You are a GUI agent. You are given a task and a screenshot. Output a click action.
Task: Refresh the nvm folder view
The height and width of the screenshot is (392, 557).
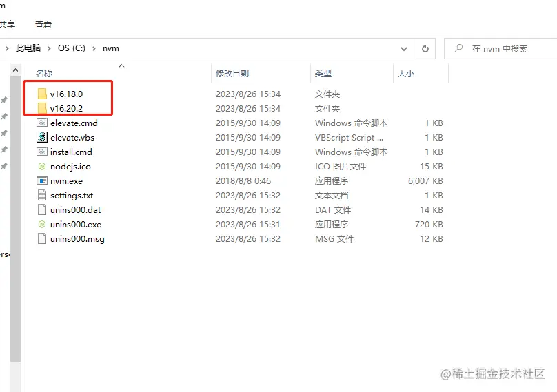425,48
